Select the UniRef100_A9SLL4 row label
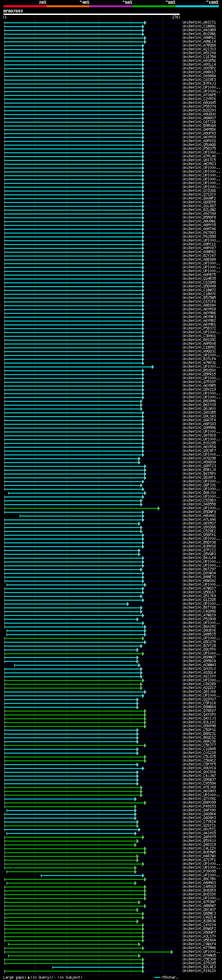Viewport: 222px width, 980px height. point(199,64)
